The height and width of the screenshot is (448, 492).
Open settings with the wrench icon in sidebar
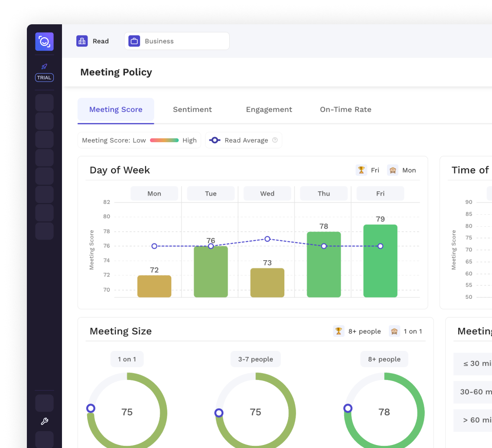[x=44, y=421]
